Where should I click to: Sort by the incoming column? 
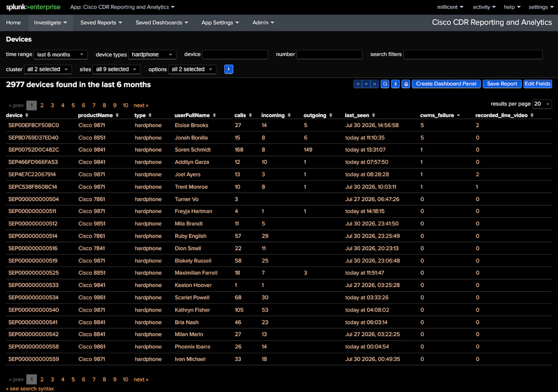276,115
